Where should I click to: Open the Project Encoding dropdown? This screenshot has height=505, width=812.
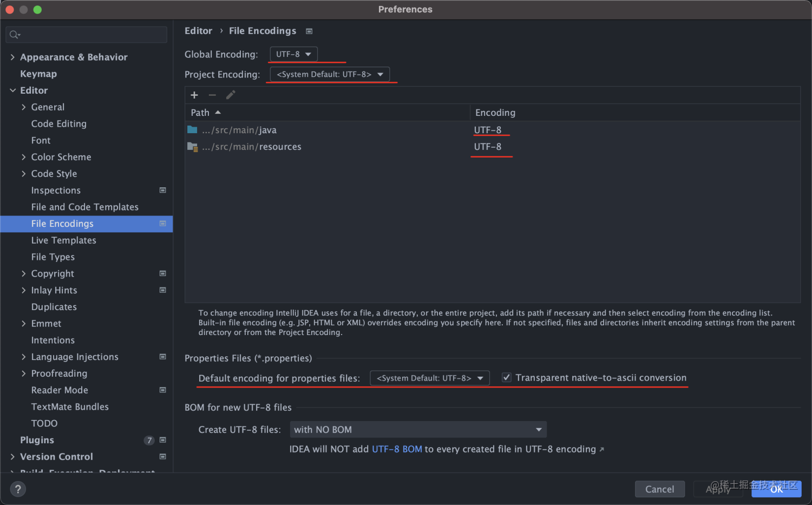click(330, 74)
